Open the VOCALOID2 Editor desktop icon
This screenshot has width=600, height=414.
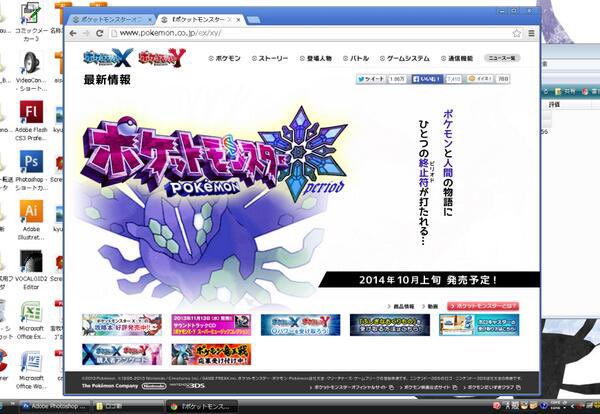(x=31, y=270)
